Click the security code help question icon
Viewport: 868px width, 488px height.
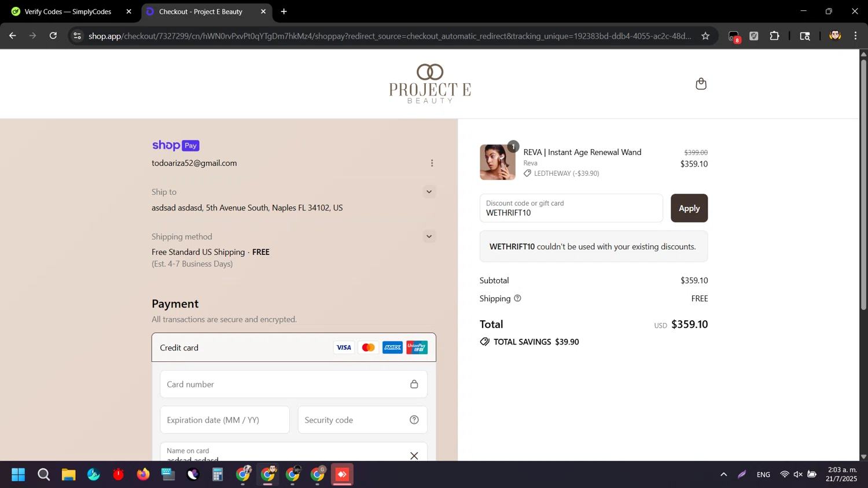414,420
